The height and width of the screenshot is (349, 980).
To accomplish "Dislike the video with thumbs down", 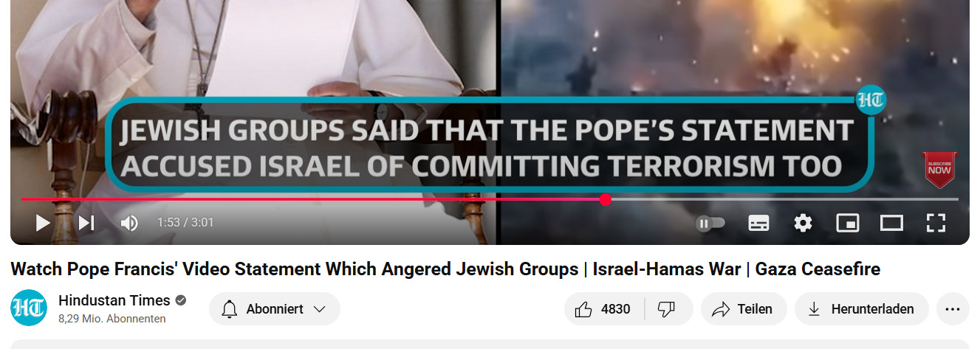I will (667, 309).
